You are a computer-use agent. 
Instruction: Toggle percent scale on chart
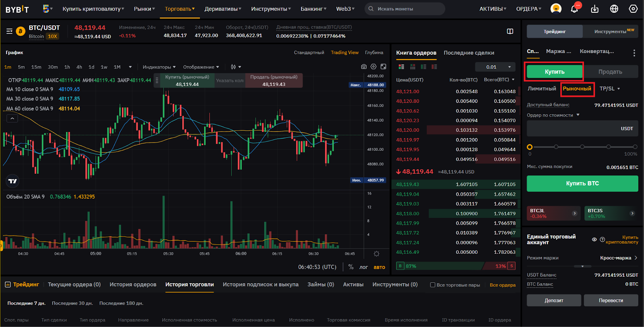point(351,267)
